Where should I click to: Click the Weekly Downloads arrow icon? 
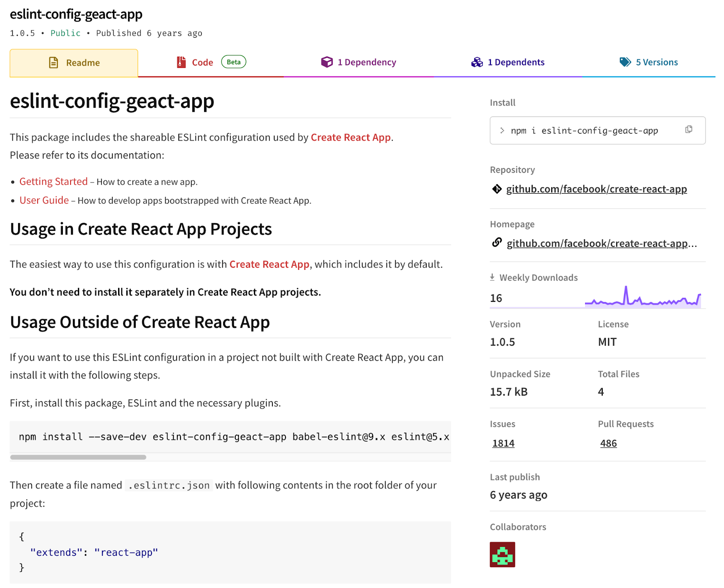pyautogui.click(x=492, y=277)
